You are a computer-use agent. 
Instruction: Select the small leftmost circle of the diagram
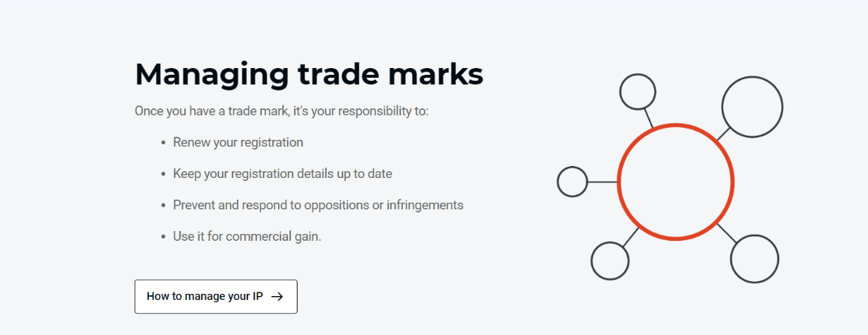pos(573,182)
